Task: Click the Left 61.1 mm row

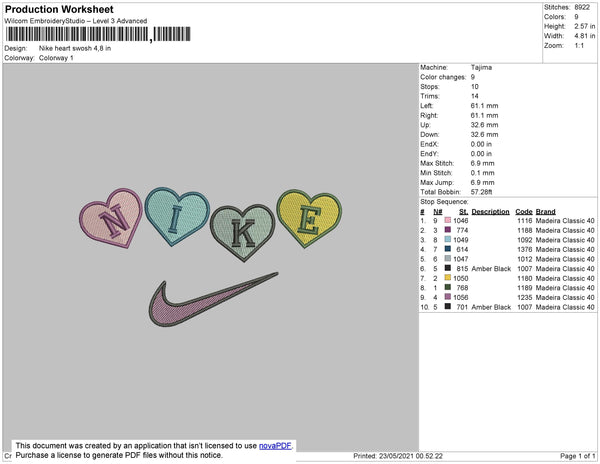Action: [459, 106]
